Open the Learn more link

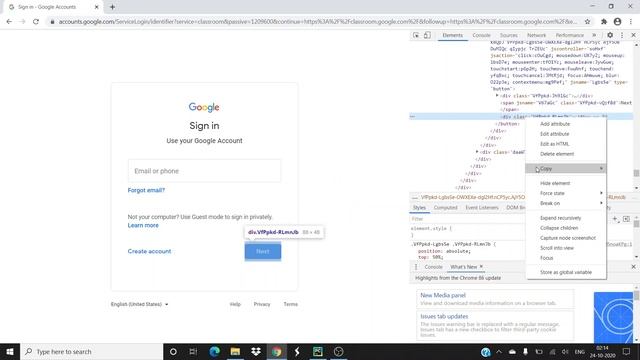click(x=143, y=225)
